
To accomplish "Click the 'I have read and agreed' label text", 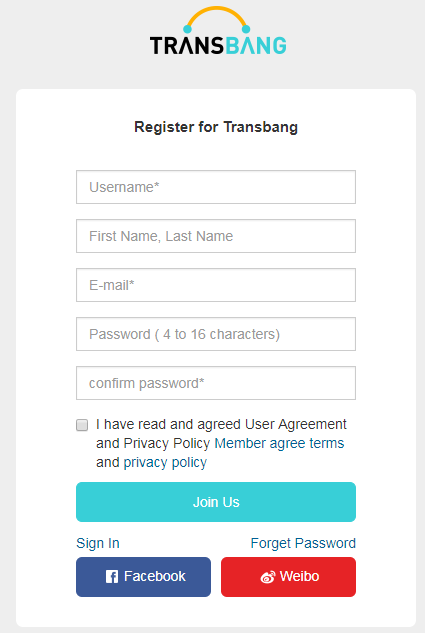I will click(x=168, y=424).
